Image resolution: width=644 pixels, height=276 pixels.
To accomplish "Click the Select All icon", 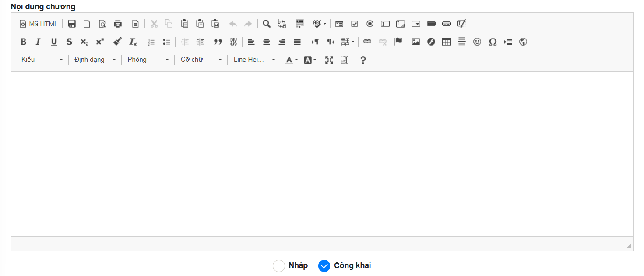I will pyautogui.click(x=299, y=24).
